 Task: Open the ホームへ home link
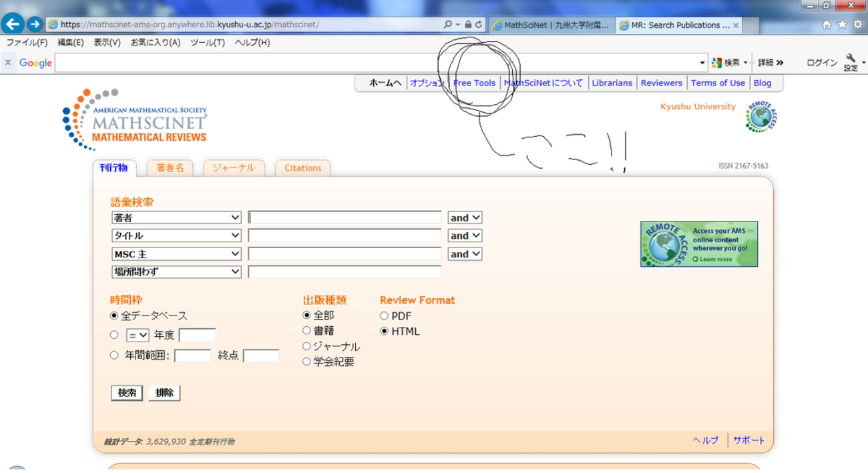(x=386, y=83)
